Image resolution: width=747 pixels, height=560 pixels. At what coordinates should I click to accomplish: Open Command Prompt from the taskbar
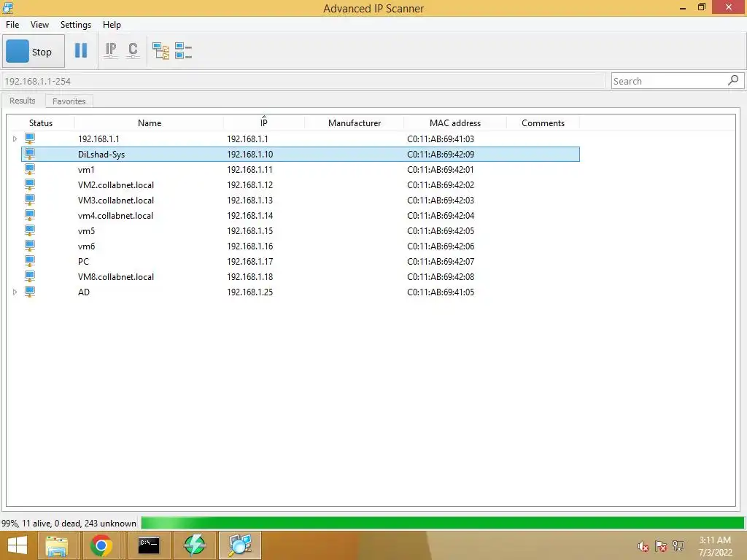[149, 545]
